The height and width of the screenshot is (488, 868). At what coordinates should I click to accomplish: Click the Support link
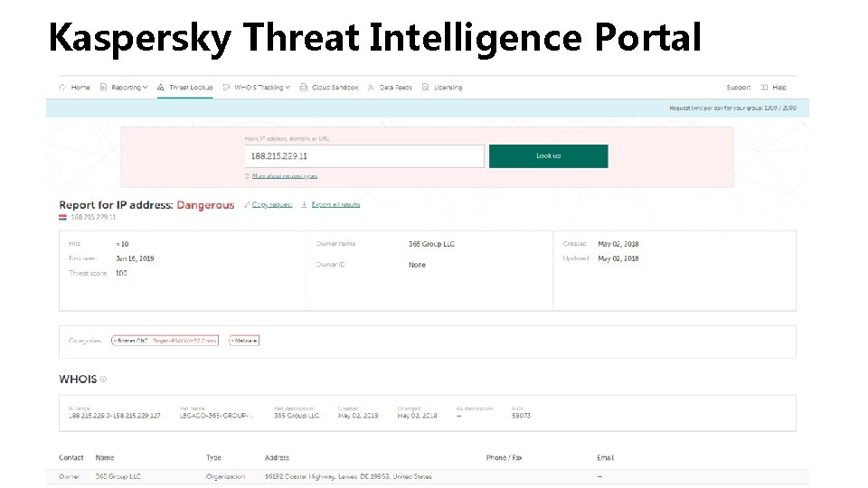[739, 88]
